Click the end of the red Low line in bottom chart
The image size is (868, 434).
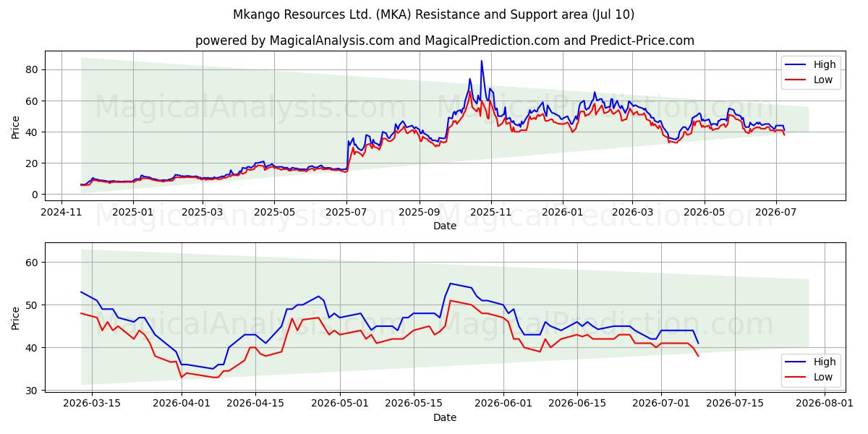pyautogui.click(x=698, y=356)
